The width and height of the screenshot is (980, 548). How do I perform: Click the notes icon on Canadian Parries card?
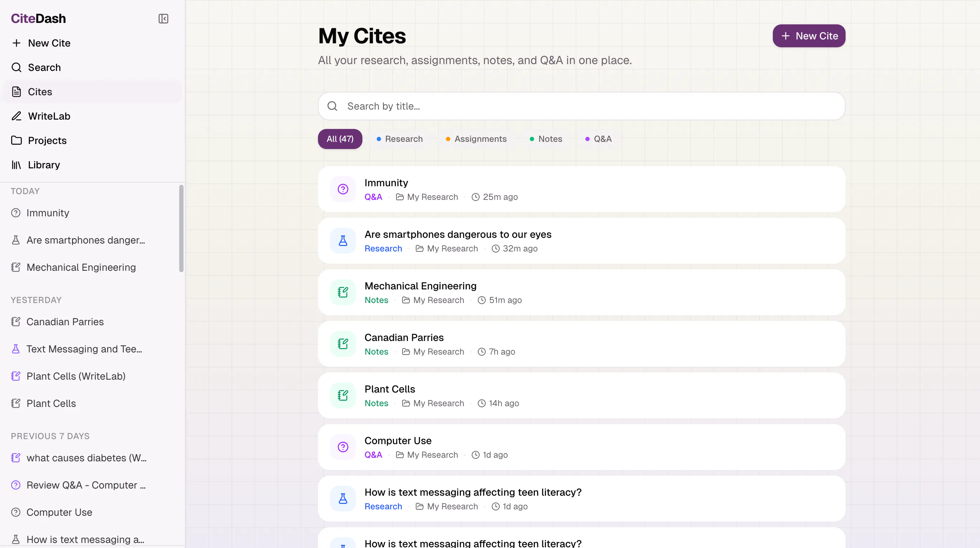(x=343, y=344)
